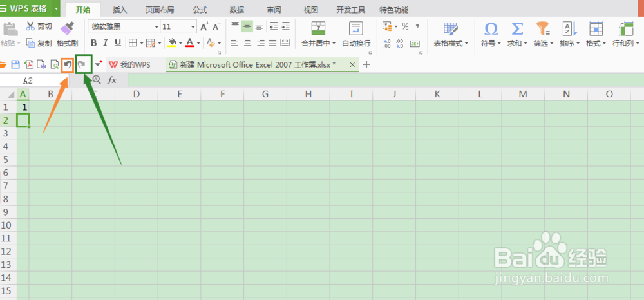Toggle Italic formatting
644x300 pixels.
(106, 42)
